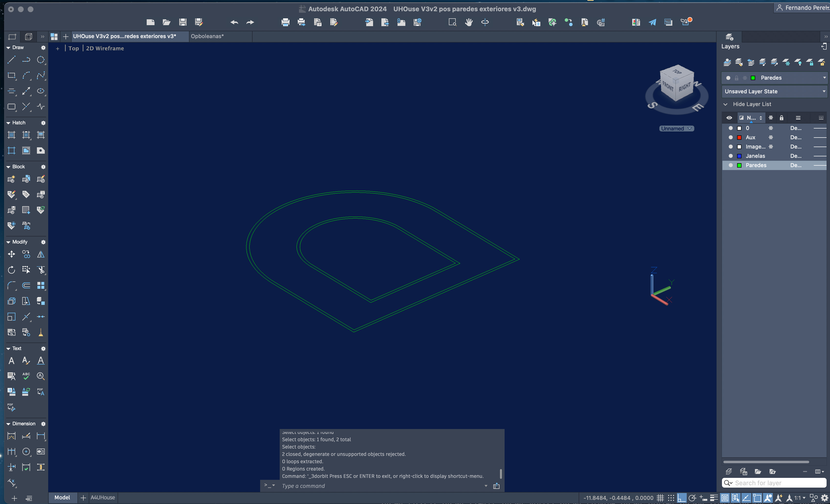830x504 pixels.
Task: Click the command line input field
Action: (381, 486)
